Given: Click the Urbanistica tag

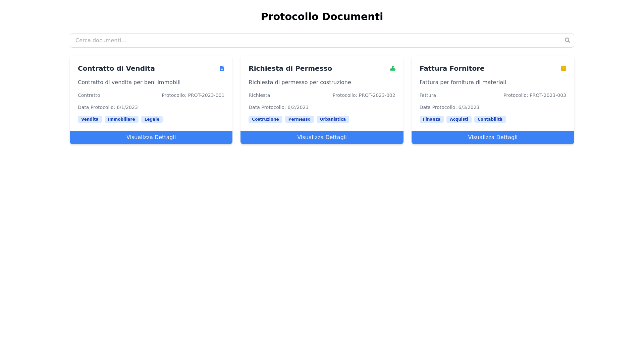Looking at the screenshot, I should [333, 119].
